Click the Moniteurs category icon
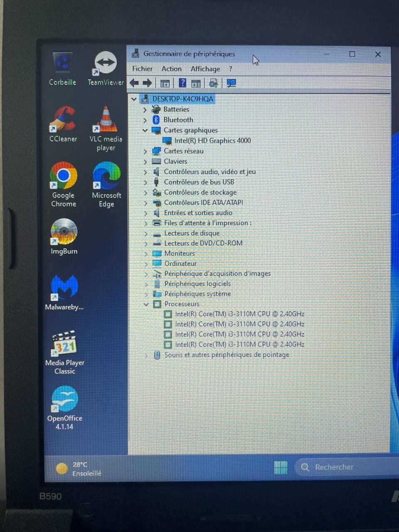 click(157, 254)
